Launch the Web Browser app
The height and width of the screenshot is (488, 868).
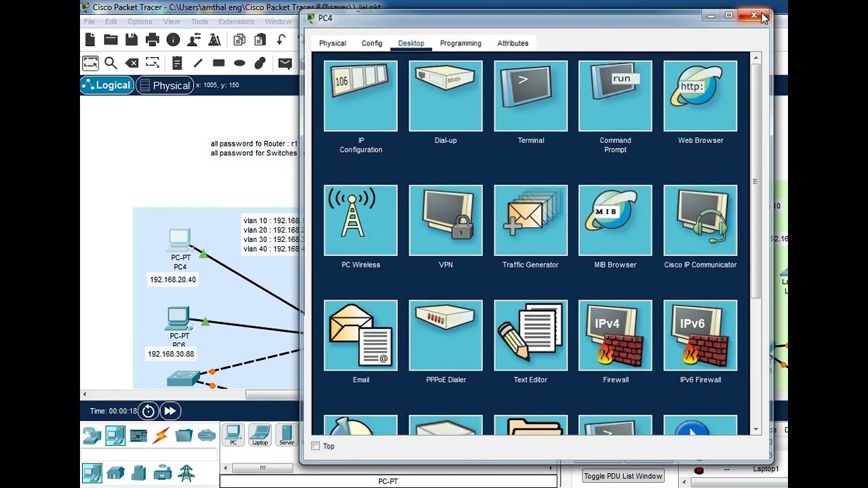[x=701, y=96]
